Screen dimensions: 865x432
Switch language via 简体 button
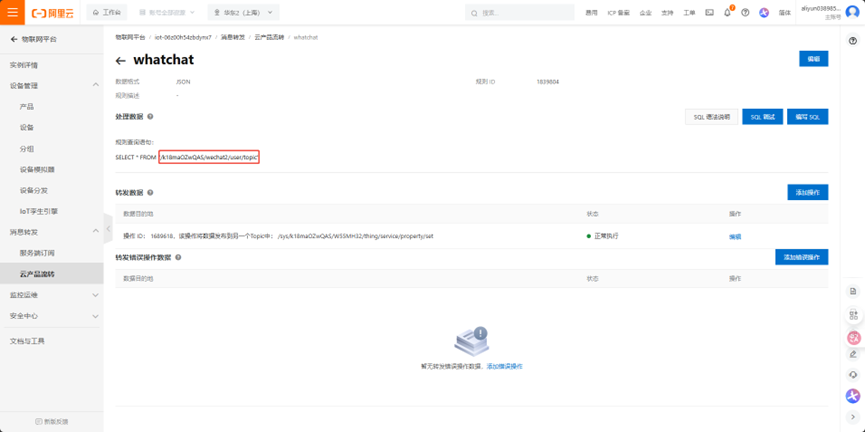pos(784,13)
